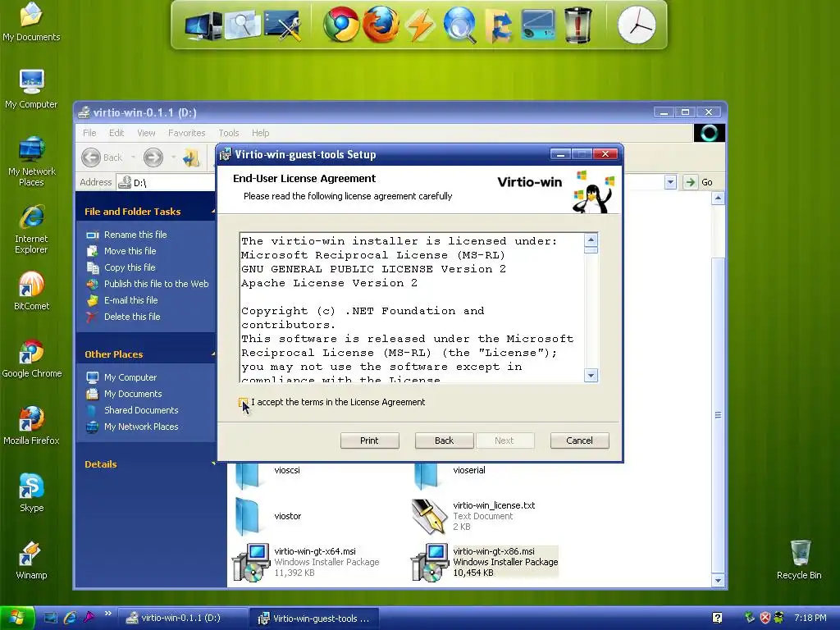The height and width of the screenshot is (630, 840).
Task: Launch Chrome from the top dock
Action: (x=340, y=25)
